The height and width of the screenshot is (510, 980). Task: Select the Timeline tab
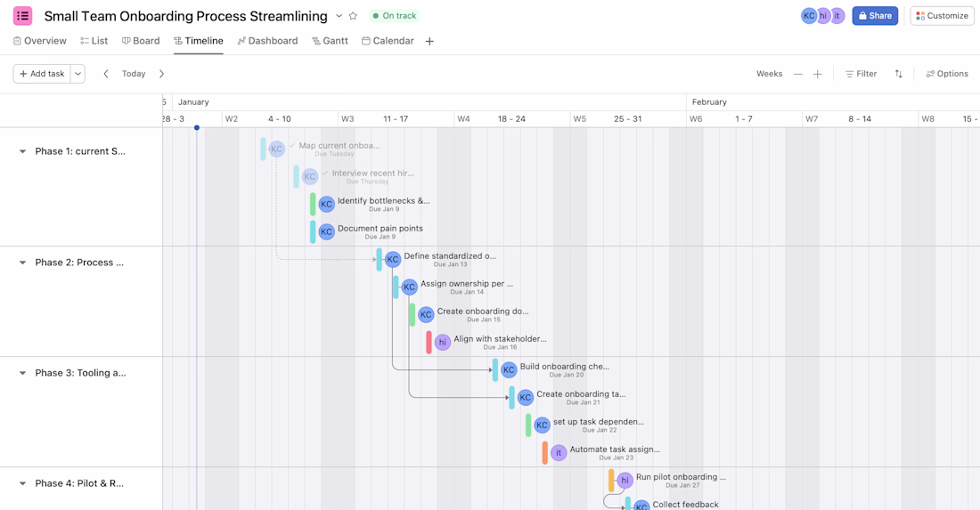pyautogui.click(x=198, y=41)
